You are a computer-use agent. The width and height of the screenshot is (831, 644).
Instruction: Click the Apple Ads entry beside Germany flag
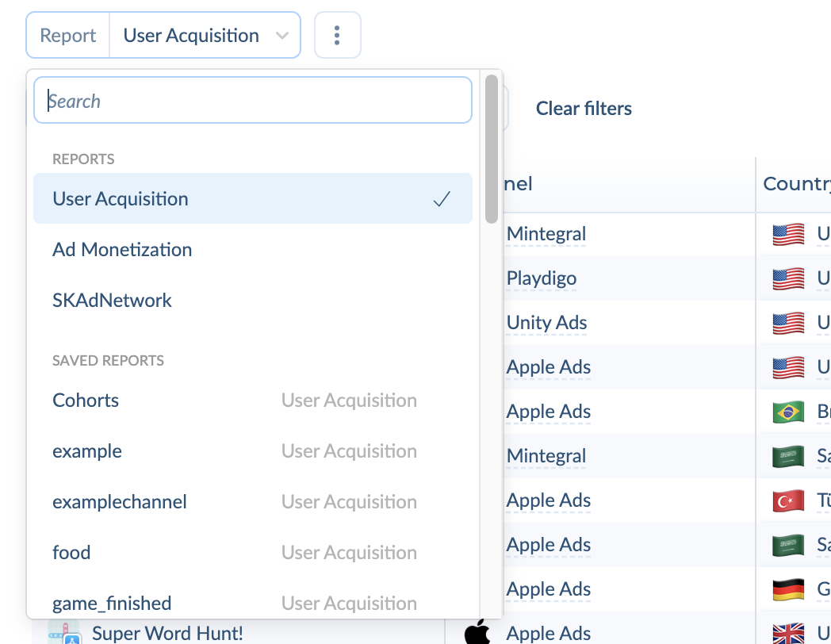point(548,588)
